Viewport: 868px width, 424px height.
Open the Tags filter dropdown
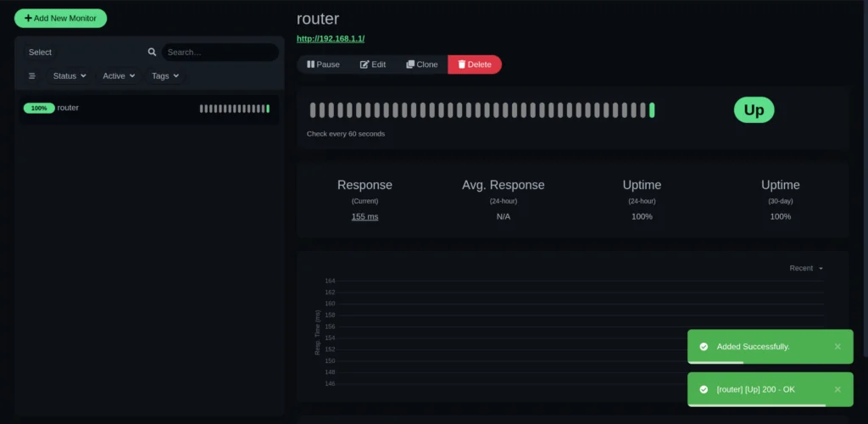coord(165,75)
